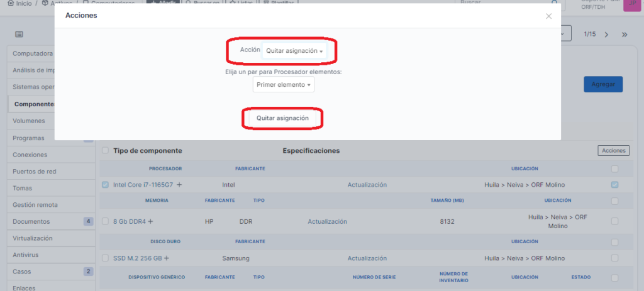Go to next record with the right chevron
The width and height of the screenshot is (644, 291).
[x=606, y=35]
